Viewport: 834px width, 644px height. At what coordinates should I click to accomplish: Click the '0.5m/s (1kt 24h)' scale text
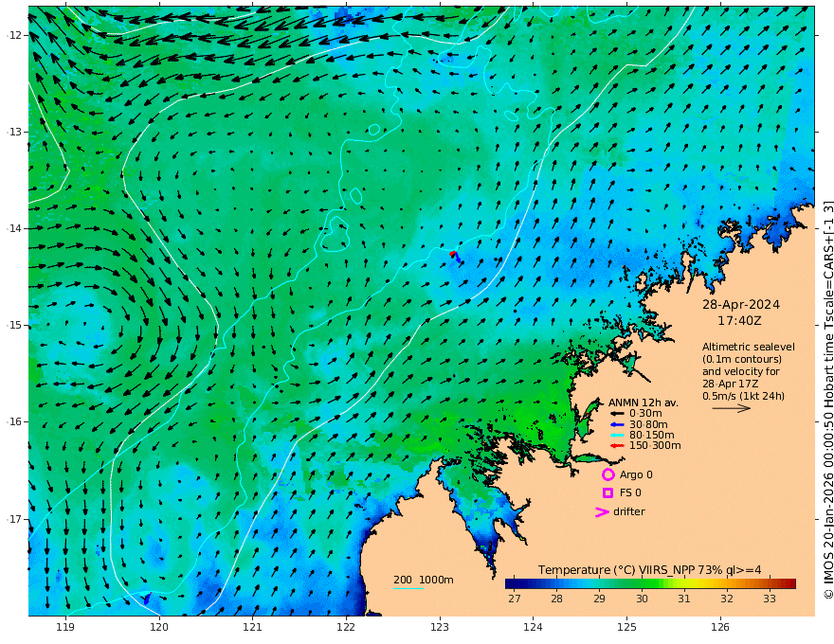744,396
